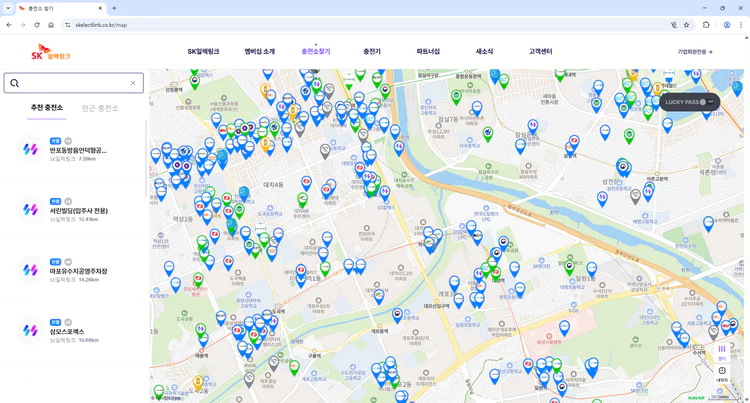Viewport: 750px width, 403px height.
Task: Click the blue pin near 송파책박물관
Action: [708, 223]
